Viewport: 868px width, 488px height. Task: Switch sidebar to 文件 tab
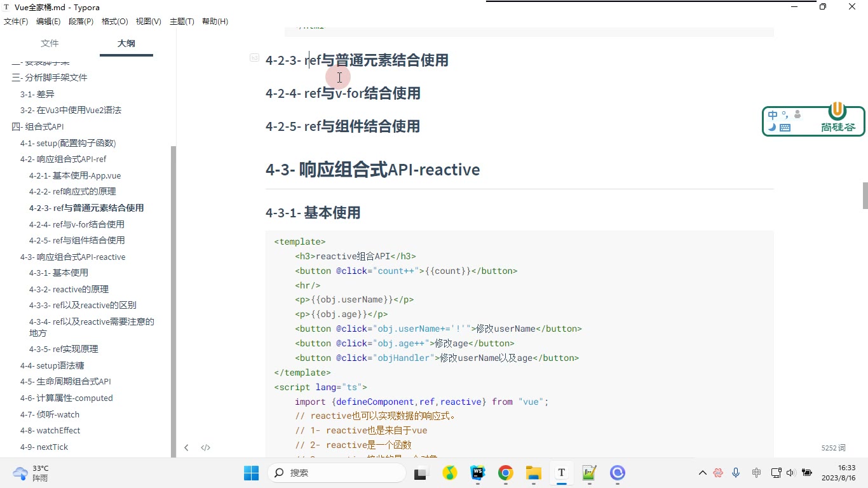pos(50,43)
